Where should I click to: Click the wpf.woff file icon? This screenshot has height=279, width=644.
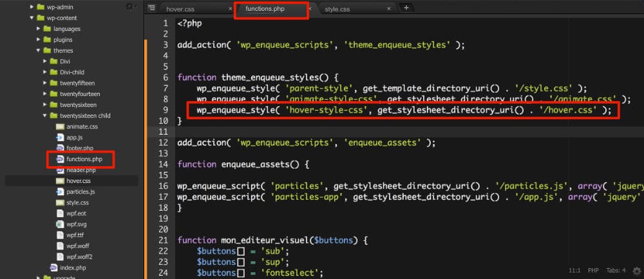(x=60, y=245)
